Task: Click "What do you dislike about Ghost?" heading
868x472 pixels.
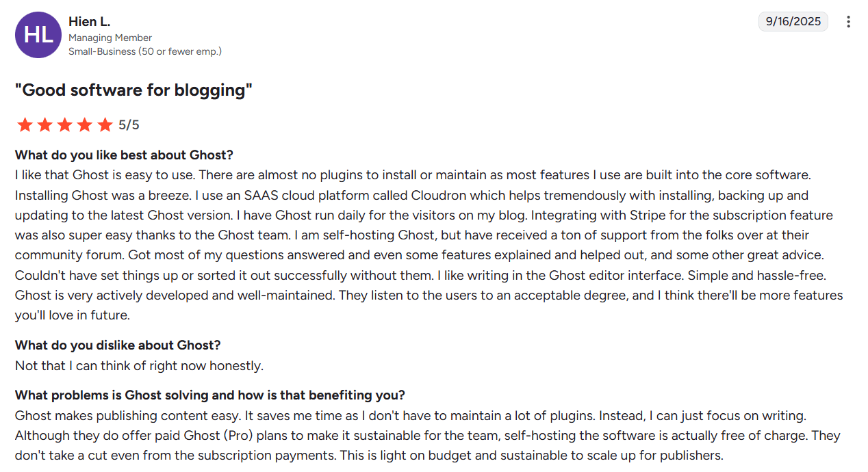Action: point(118,345)
